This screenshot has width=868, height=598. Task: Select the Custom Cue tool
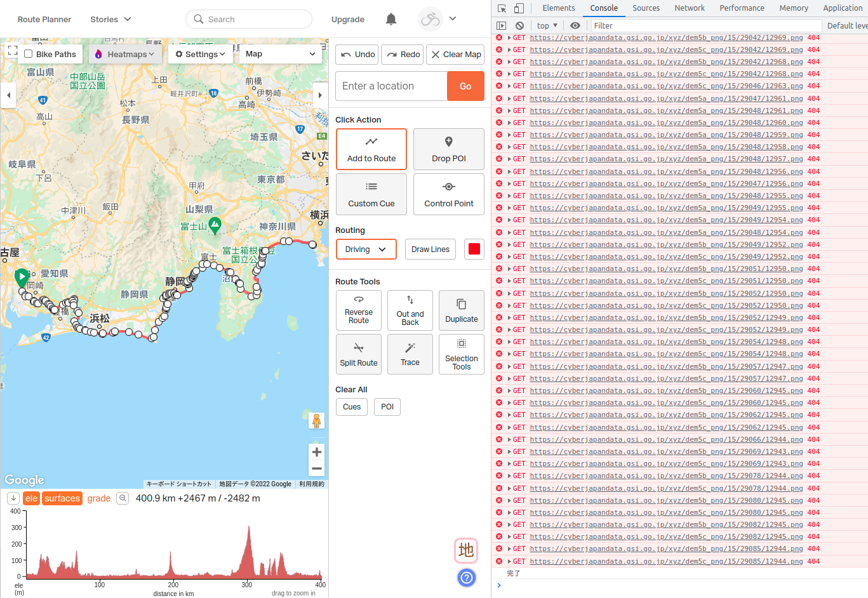(371, 195)
